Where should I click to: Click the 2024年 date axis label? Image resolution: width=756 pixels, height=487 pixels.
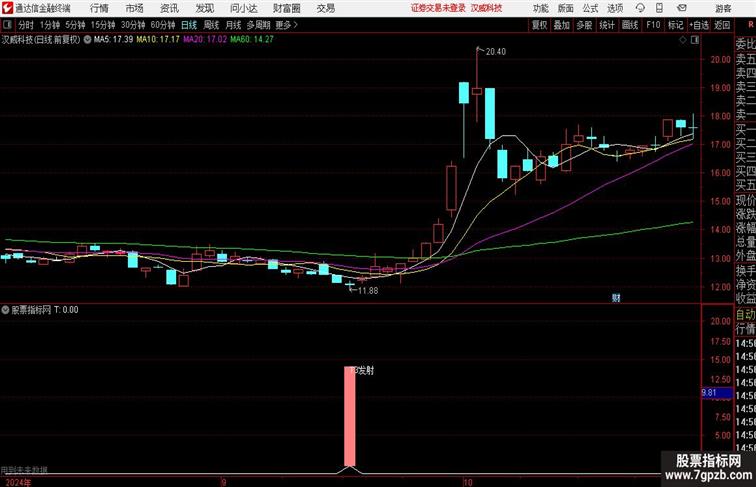click(18, 482)
